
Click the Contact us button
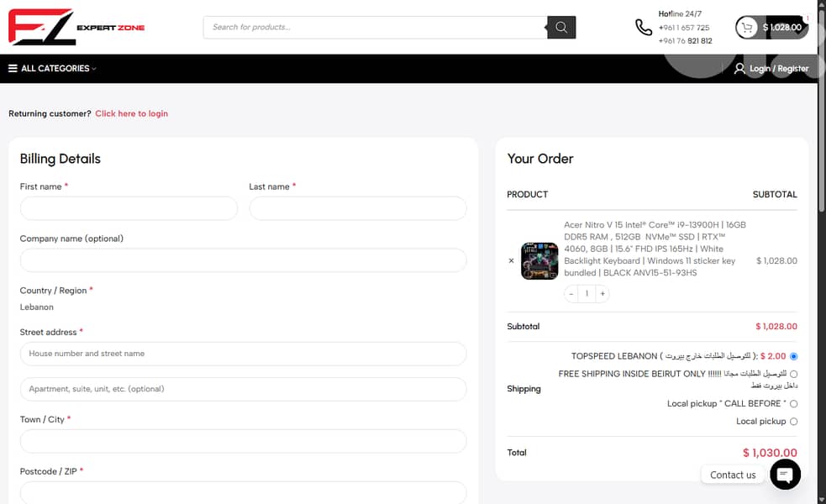click(x=733, y=475)
